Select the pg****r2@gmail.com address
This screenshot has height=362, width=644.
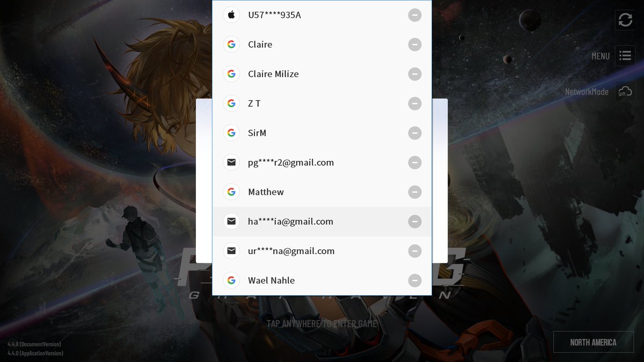point(291,162)
